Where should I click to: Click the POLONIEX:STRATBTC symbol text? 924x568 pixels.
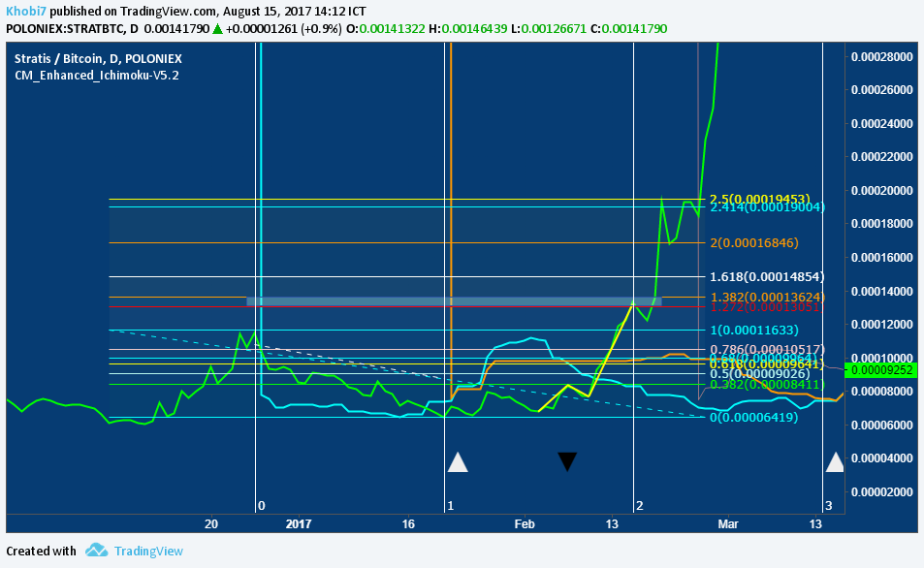pyautogui.click(x=65, y=28)
